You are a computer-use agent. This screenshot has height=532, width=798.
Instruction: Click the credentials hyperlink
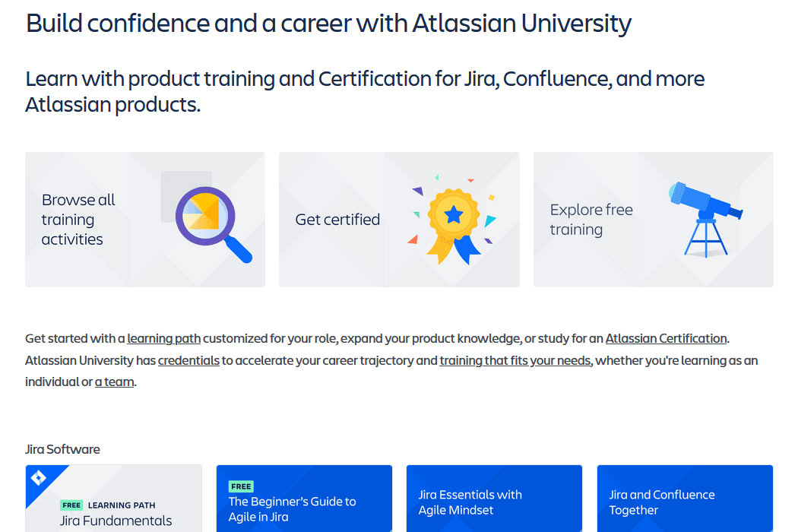(x=188, y=360)
